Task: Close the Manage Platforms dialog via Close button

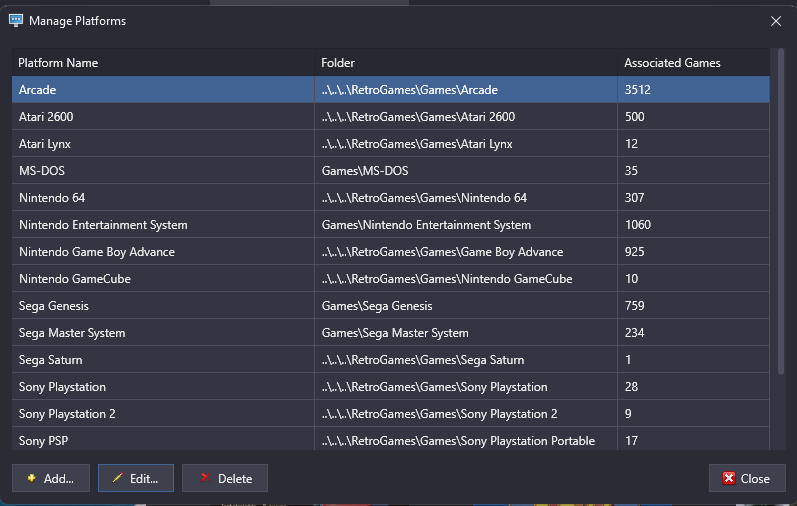Action: click(747, 478)
